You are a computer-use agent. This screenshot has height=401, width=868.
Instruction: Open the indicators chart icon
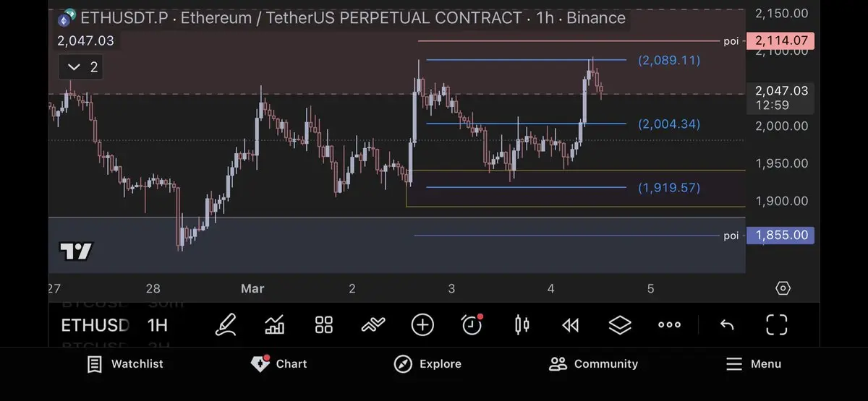coord(275,325)
